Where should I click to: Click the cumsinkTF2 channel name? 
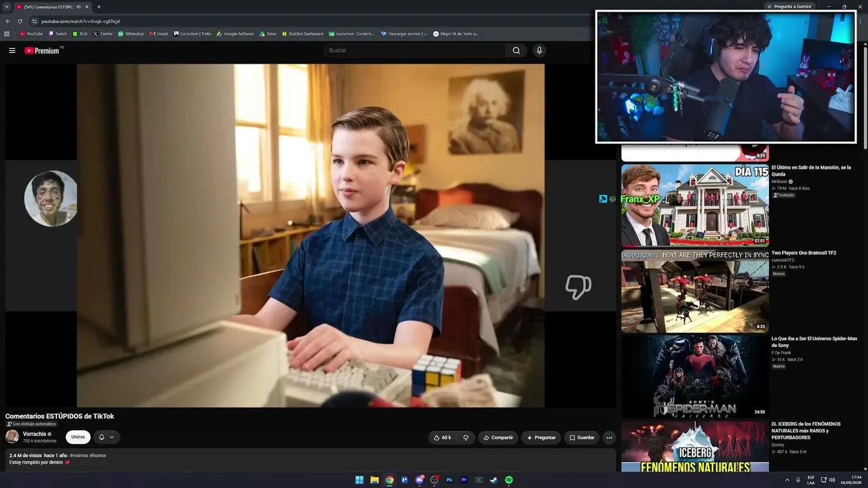(783, 260)
